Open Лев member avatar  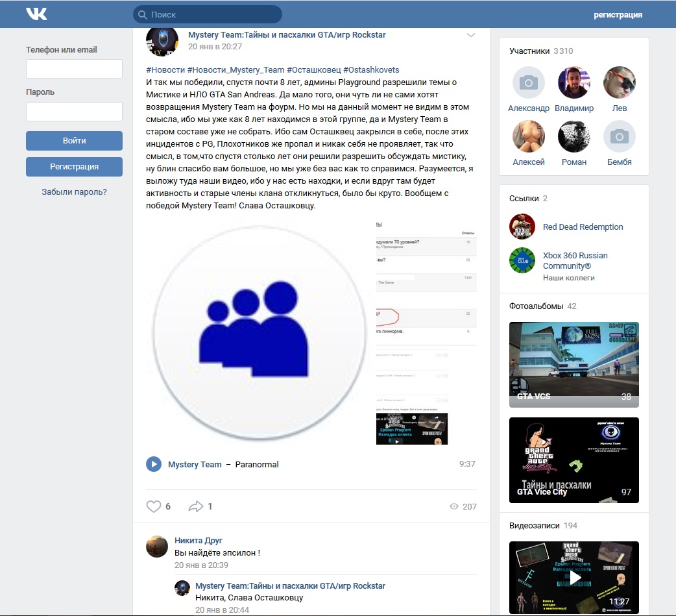[x=619, y=82]
